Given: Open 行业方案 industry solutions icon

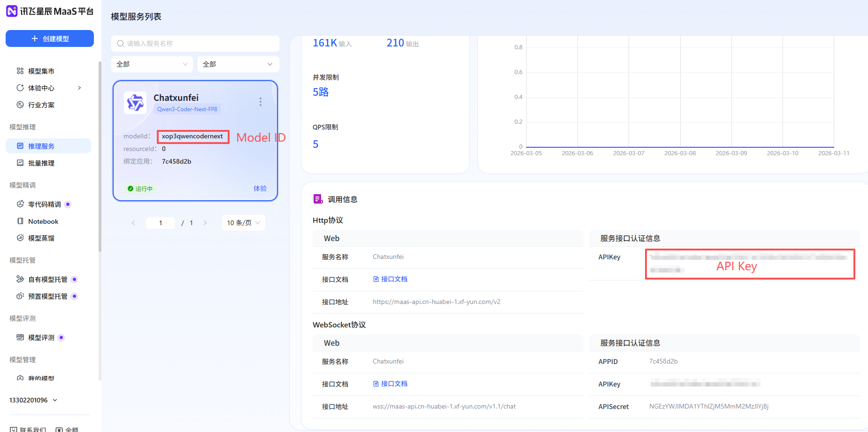Looking at the screenshot, I should 20,105.
